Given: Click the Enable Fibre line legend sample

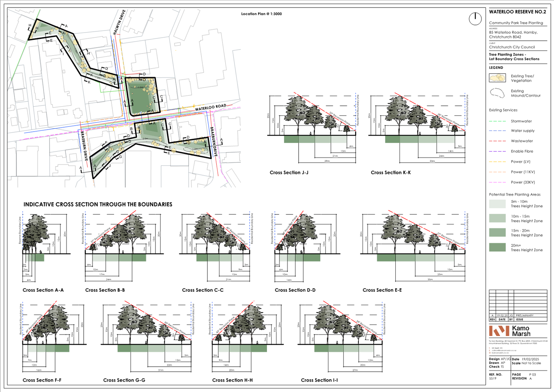Looking at the screenshot, I should tap(497, 151).
